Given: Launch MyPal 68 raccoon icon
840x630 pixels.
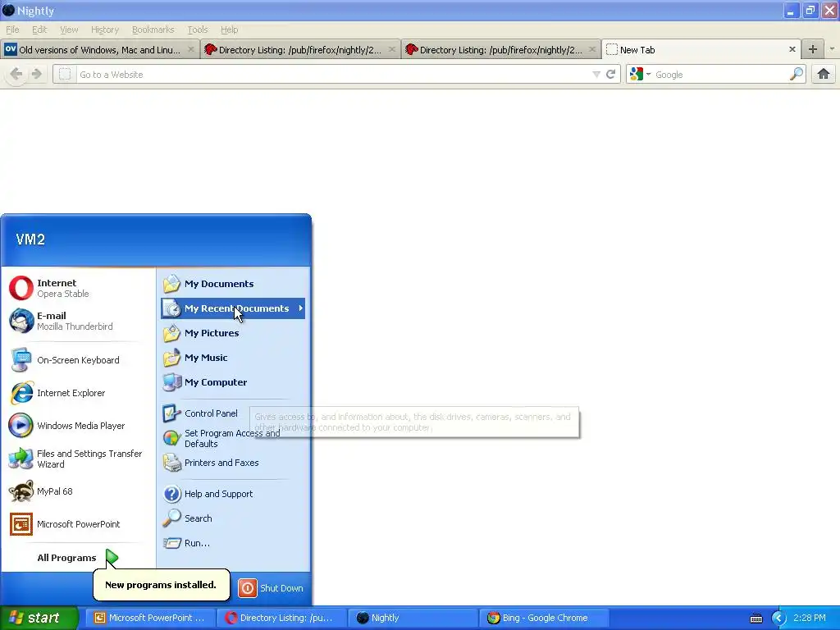Looking at the screenshot, I should [21, 491].
